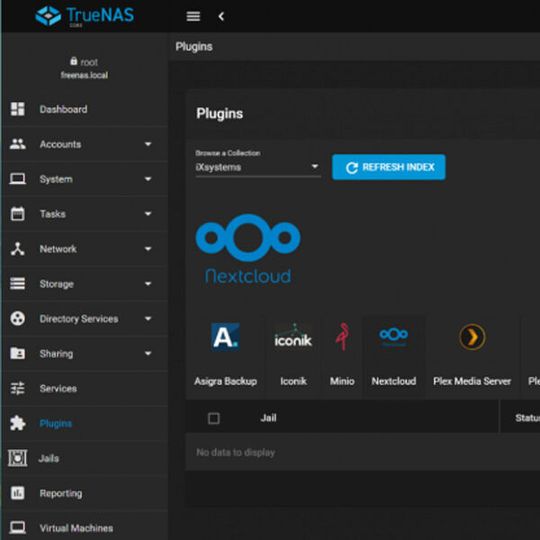Image resolution: width=540 pixels, height=540 pixels.
Task: Click the Accounts label
Action: coord(60,144)
